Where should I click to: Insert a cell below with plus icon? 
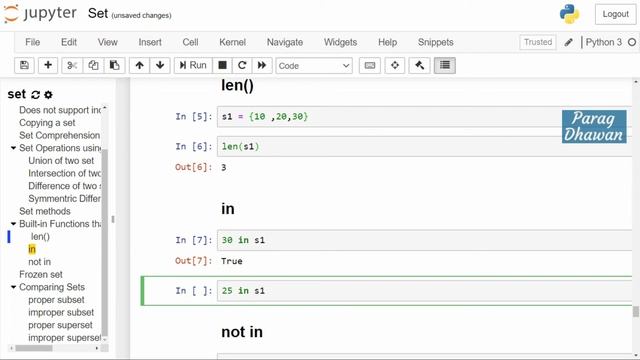tap(48, 65)
